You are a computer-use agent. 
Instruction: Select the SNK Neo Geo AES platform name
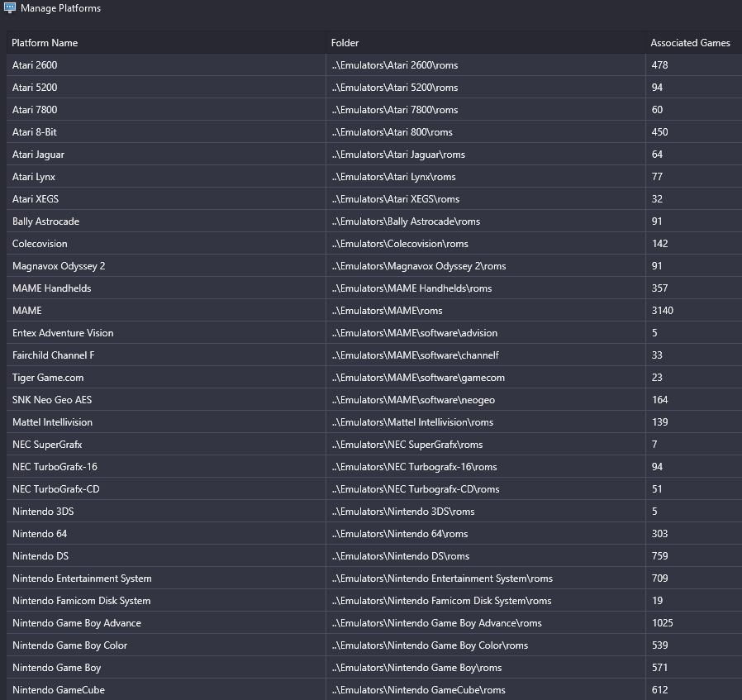tap(52, 399)
